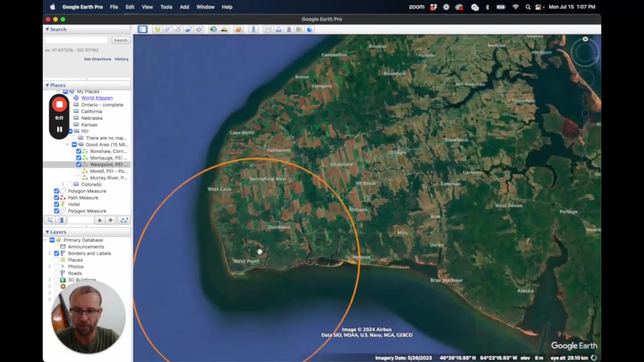Click the Print toolbar icon
Viewport: 644px width, 362px height.
[278, 29]
